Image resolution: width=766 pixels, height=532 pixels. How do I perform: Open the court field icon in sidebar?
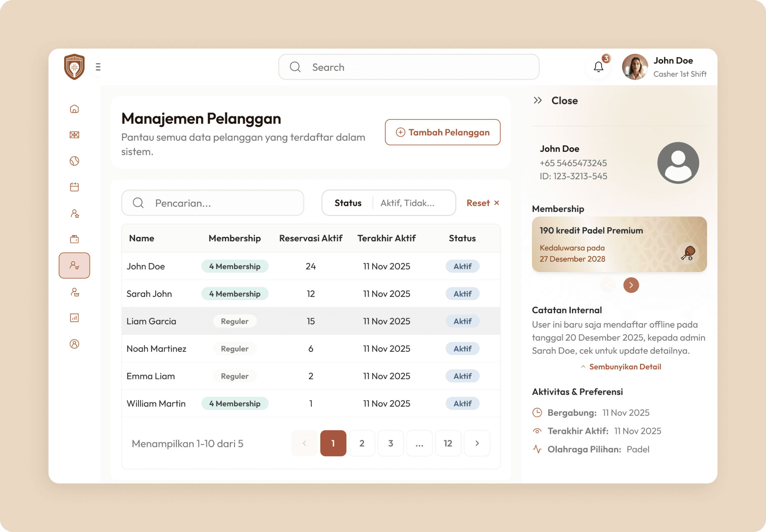pyautogui.click(x=74, y=135)
